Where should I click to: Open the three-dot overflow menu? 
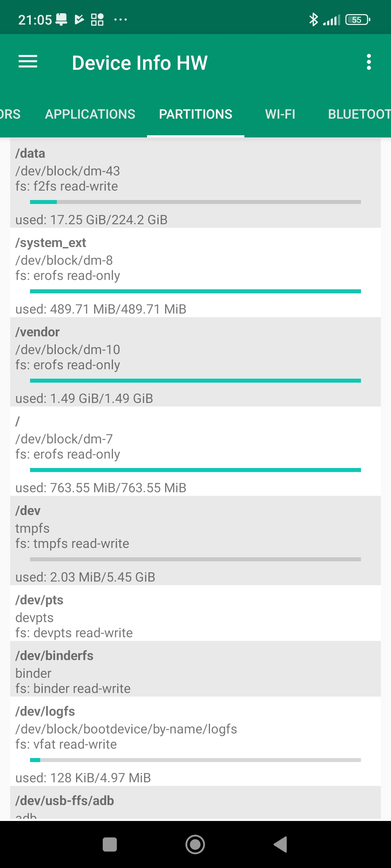pos(369,62)
